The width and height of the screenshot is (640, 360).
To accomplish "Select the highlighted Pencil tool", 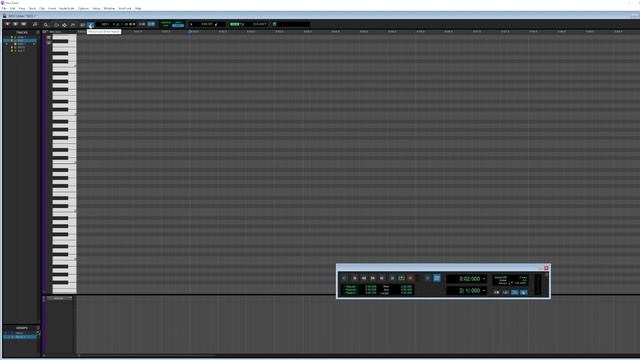I will click(x=91, y=24).
